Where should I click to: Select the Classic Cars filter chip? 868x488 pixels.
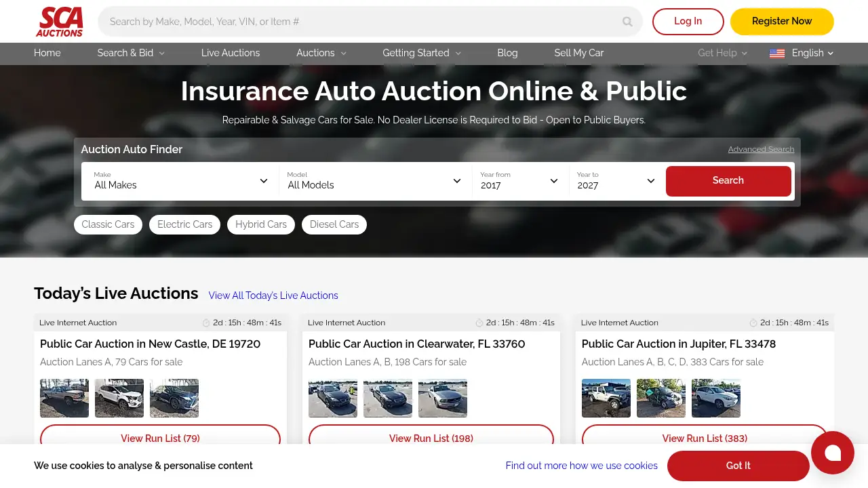pos(108,224)
